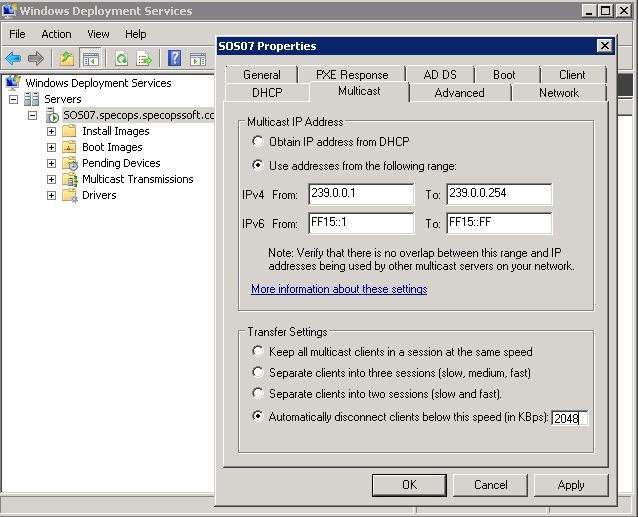
Task: Open the Help menu
Action: point(135,34)
